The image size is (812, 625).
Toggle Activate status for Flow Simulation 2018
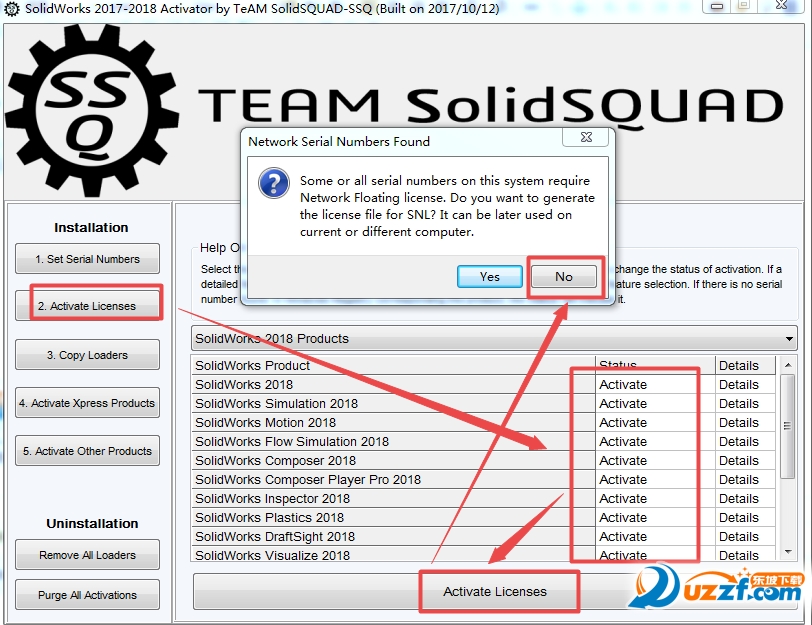pyautogui.click(x=655, y=442)
